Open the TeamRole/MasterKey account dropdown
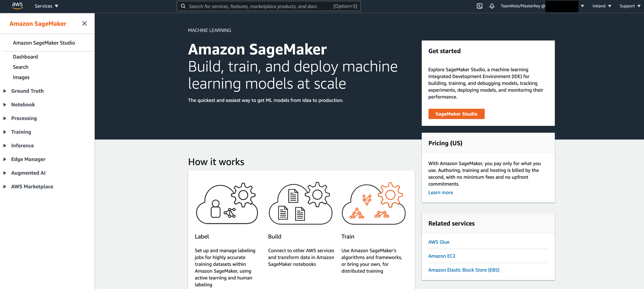The height and width of the screenshot is (289, 644). 542,6
